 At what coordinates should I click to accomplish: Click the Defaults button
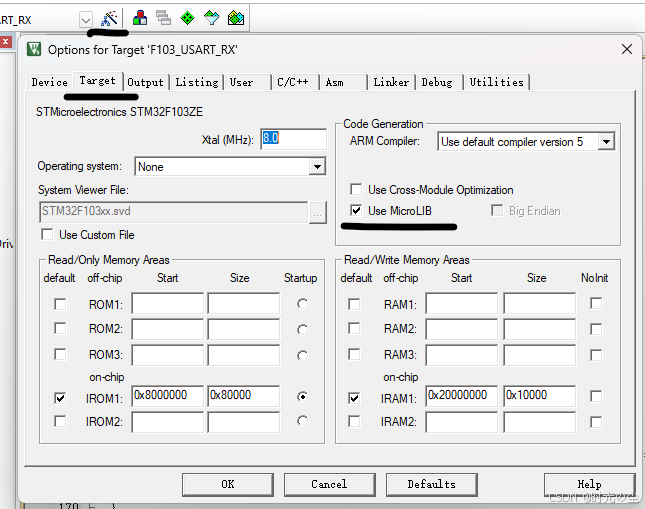click(432, 484)
